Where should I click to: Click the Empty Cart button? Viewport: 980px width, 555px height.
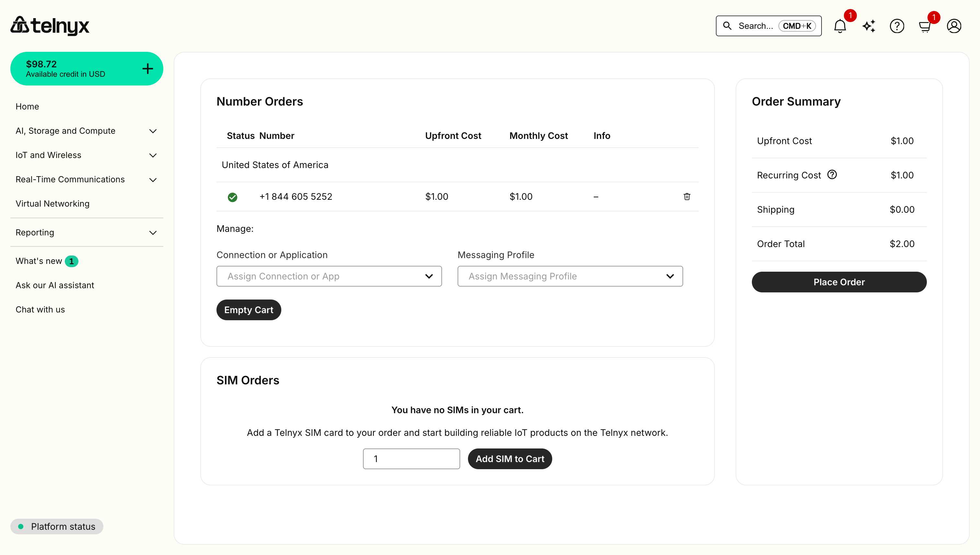pyautogui.click(x=248, y=310)
